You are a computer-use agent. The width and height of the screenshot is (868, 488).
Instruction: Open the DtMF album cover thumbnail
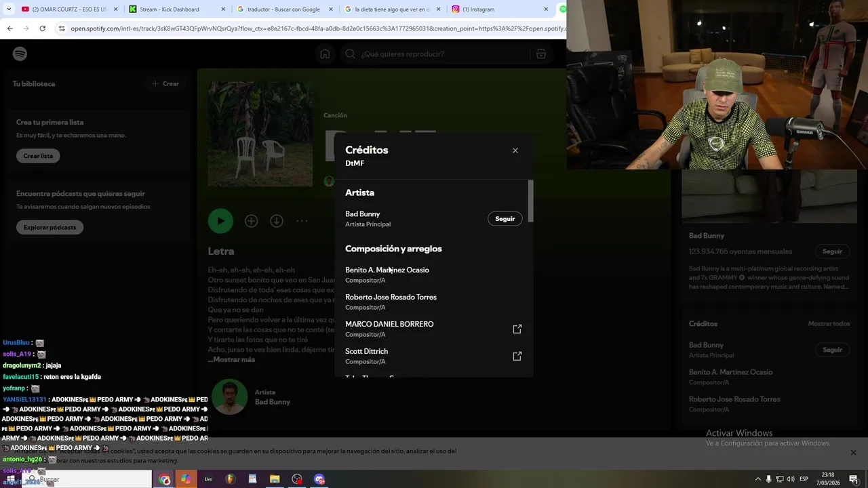click(x=260, y=134)
